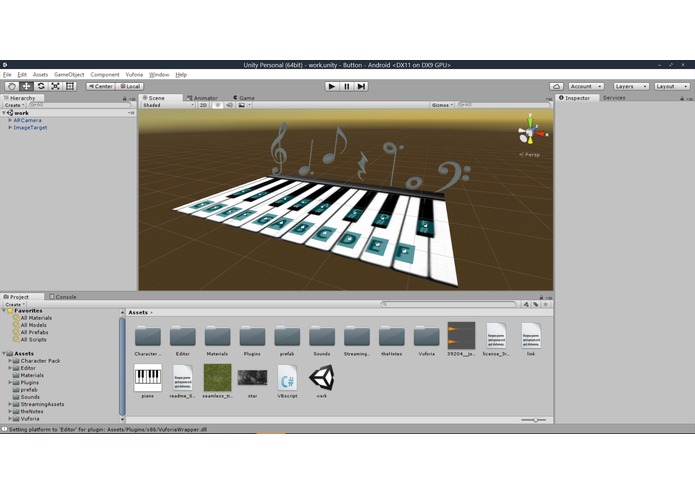Select the Rotate tool
695x494 pixels.
[41, 86]
